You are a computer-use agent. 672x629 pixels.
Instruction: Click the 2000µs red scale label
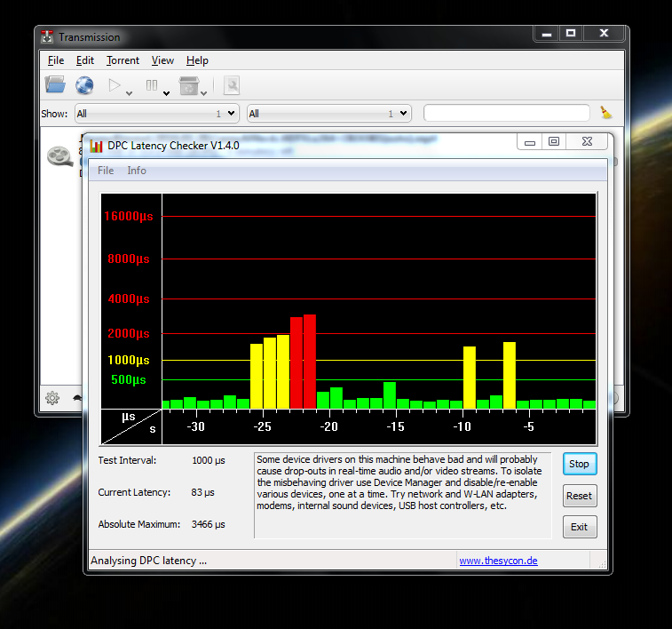(x=129, y=333)
